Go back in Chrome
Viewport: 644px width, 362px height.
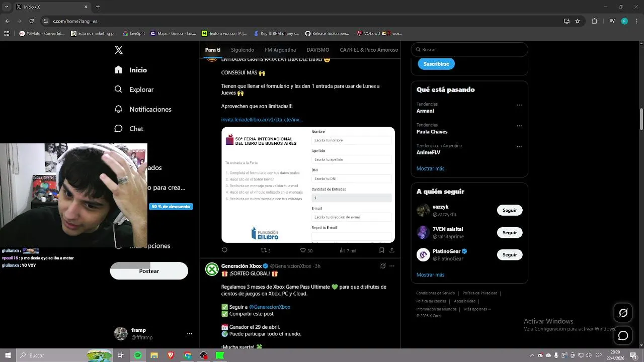pos(7,21)
